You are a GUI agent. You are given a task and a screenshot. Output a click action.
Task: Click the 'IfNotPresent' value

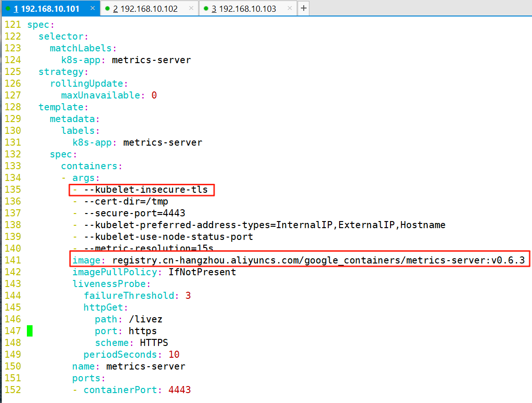(x=202, y=272)
